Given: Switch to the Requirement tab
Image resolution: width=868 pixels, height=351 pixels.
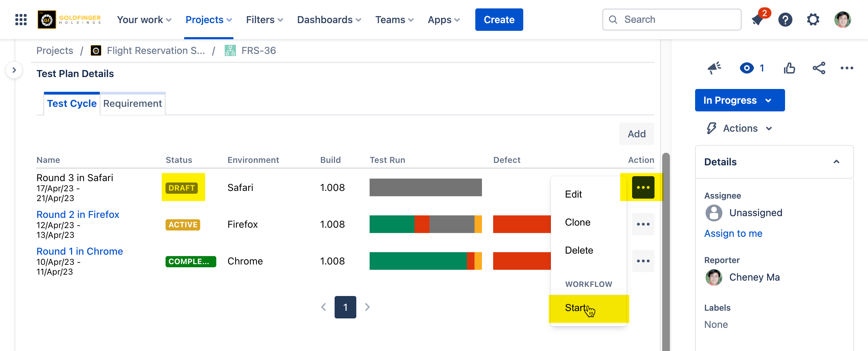Looking at the screenshot, I should [x=132, y=104].
